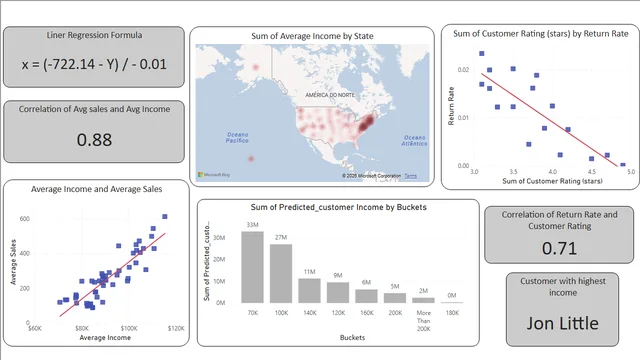Select the formula x = (-722.14 - Y) / - 0.01
Viewport: 640px width, 360px height.
click(94, 64)
